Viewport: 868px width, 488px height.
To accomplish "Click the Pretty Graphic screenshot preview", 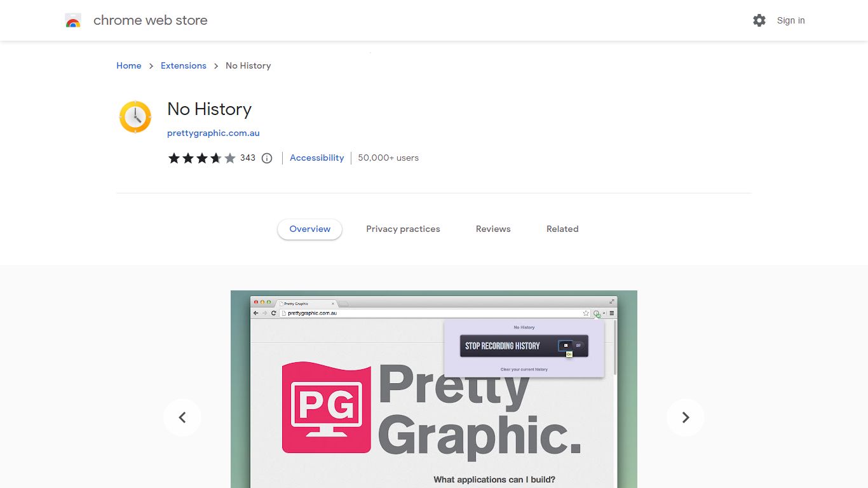I will click(x=434, y=389).
